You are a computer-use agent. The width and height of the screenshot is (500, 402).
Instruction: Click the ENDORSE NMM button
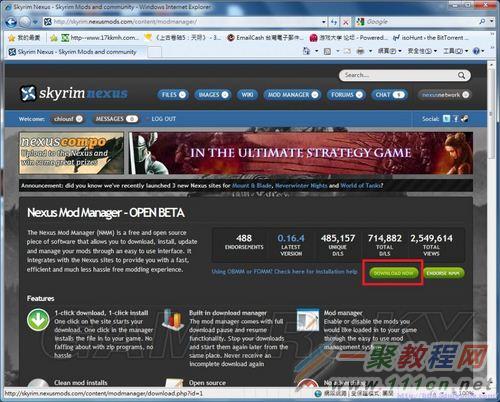coord(443,273)
